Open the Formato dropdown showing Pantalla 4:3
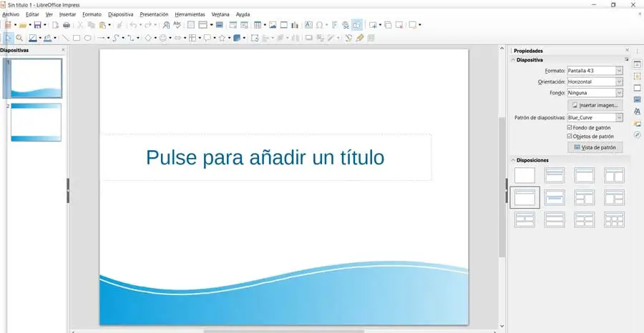This screenshot has width=644, height=333. pos(595,71)
